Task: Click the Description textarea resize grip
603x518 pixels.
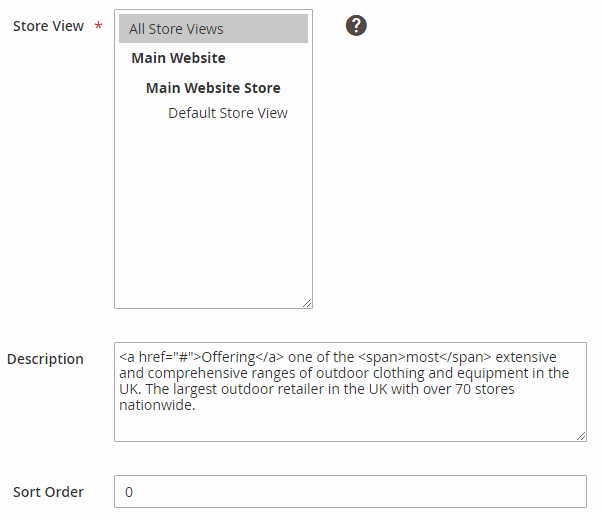Action: [580, 435]
